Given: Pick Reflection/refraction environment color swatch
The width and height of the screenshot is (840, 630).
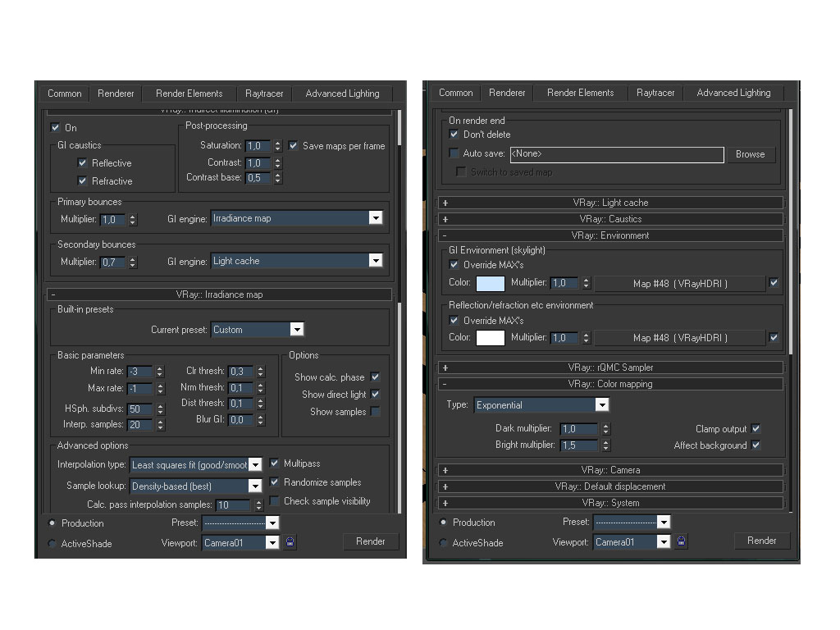Looking at the screenshot, I should [x=491, y=337].
